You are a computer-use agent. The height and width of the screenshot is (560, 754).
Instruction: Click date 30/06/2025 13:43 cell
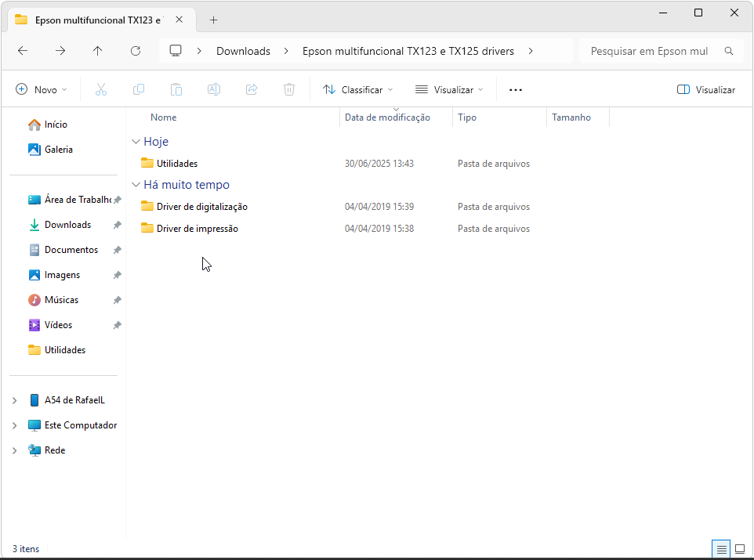coord(379,164)
